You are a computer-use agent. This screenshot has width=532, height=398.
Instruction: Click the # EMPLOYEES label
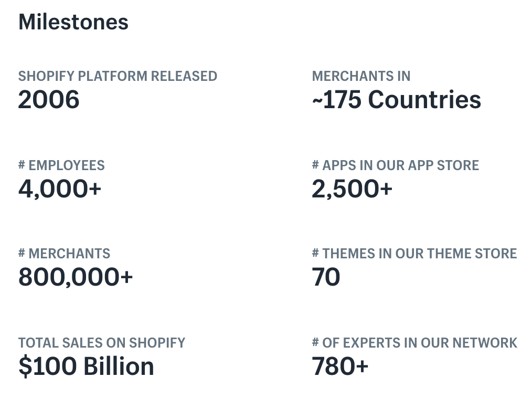pos(61,165)
